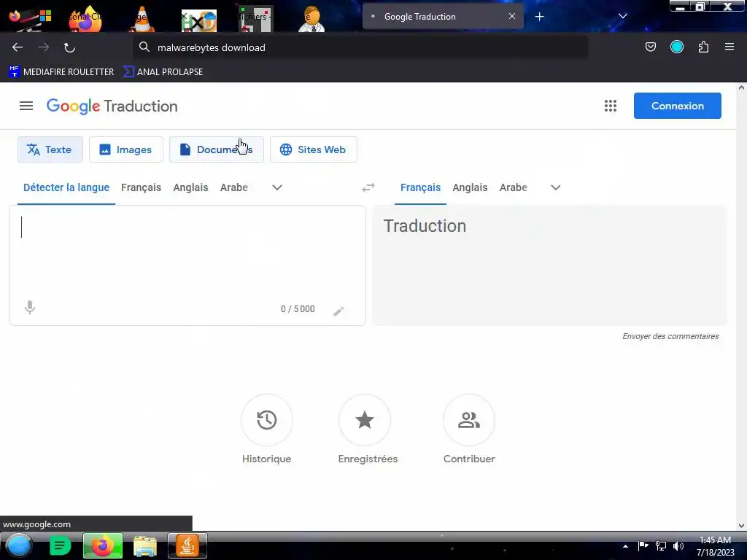This screenshot has height=560, width=747.
Task: Click Firefox icon on taskbar
Action: point(102,545)
